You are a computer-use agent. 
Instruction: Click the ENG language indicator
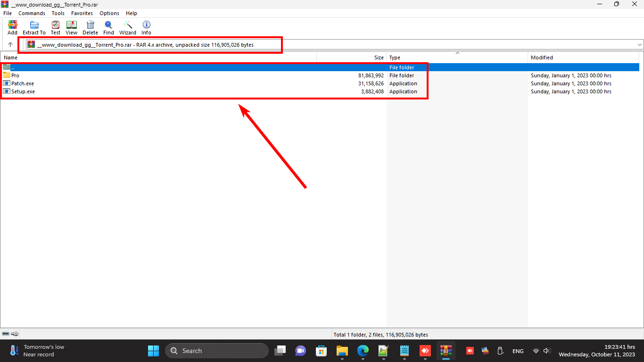(518, 351)
